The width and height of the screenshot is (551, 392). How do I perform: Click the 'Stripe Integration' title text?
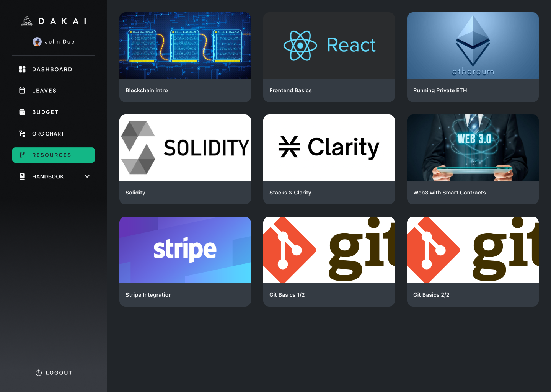pyautogui.click(x=148, y=295)
